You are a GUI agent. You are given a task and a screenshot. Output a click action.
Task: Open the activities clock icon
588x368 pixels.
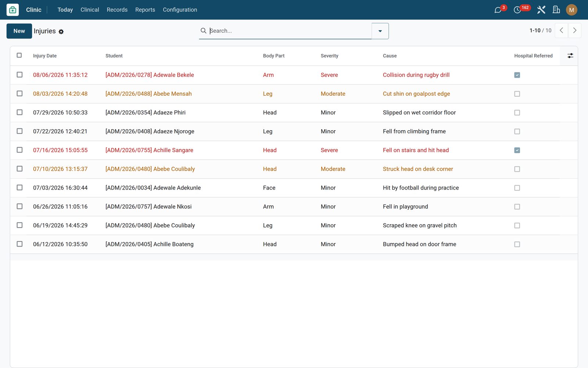click(x=517, y=10)
